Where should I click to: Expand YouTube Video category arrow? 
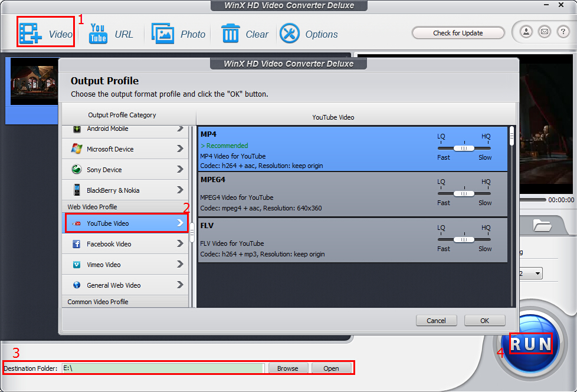(x=180, y=223)
